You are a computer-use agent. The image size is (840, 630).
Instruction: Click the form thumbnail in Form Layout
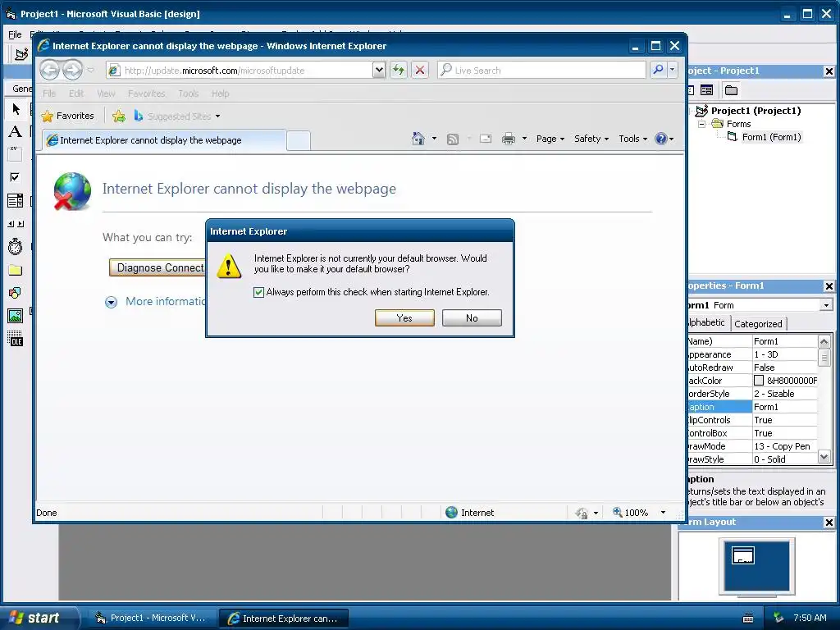(x=743, y=555)
